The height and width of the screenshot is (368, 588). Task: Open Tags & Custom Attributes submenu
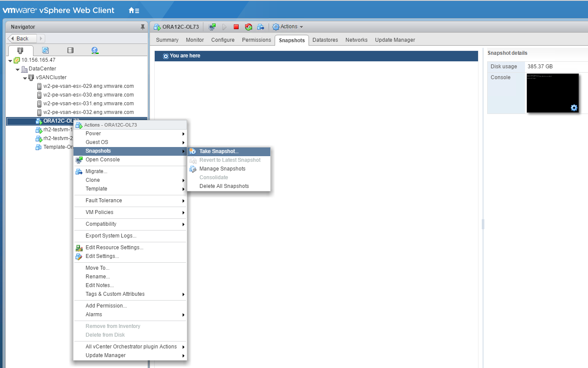[130, 294]
